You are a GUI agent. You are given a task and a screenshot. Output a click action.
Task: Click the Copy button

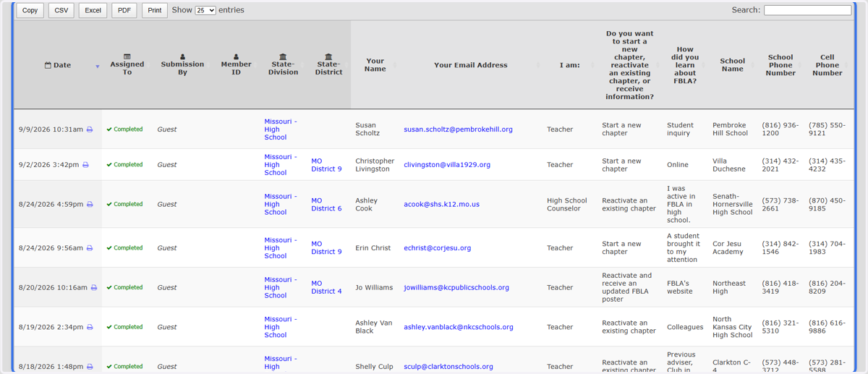(30, 11)
